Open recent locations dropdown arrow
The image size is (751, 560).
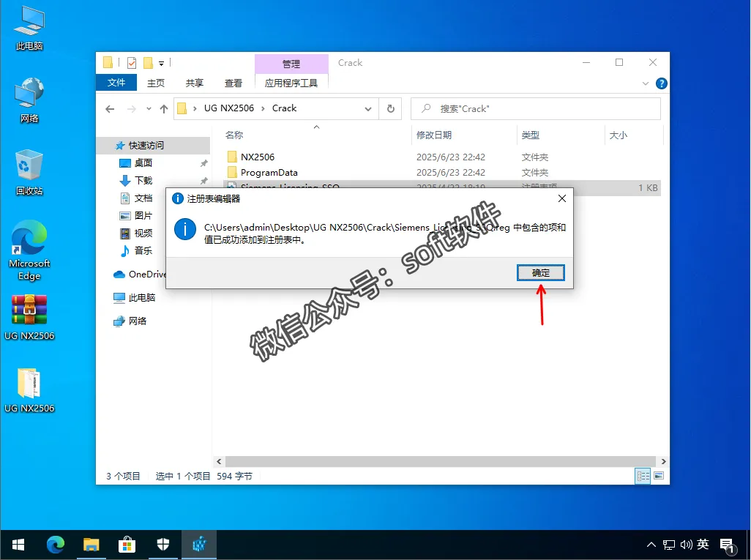[x=149, y=109]
